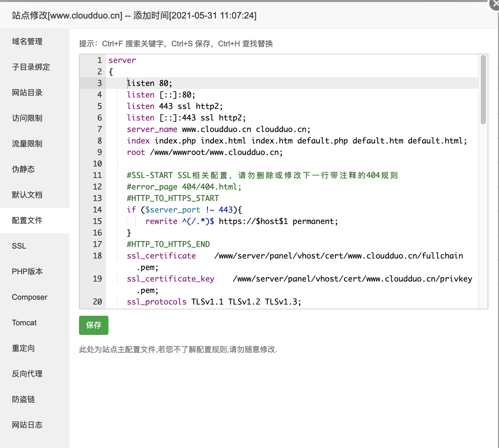The height and width of the screenshot is (448, 499).
Task: Click line number 1 in the gutter
Action: click(x=100, y=60)
